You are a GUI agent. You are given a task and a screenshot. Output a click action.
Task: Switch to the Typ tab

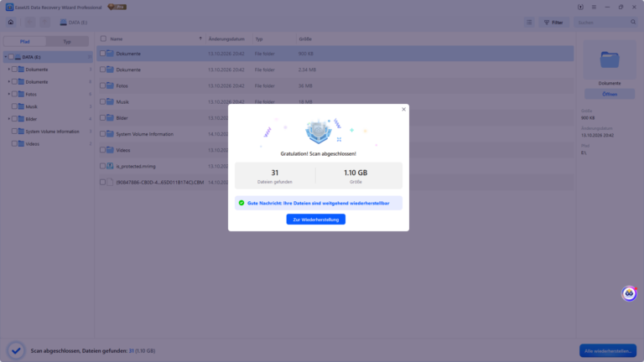[x=67, y=41]
